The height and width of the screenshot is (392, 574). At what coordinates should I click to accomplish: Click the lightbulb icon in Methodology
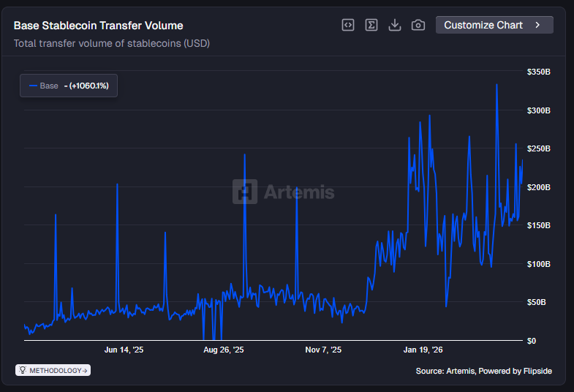[x=23, y=370]
